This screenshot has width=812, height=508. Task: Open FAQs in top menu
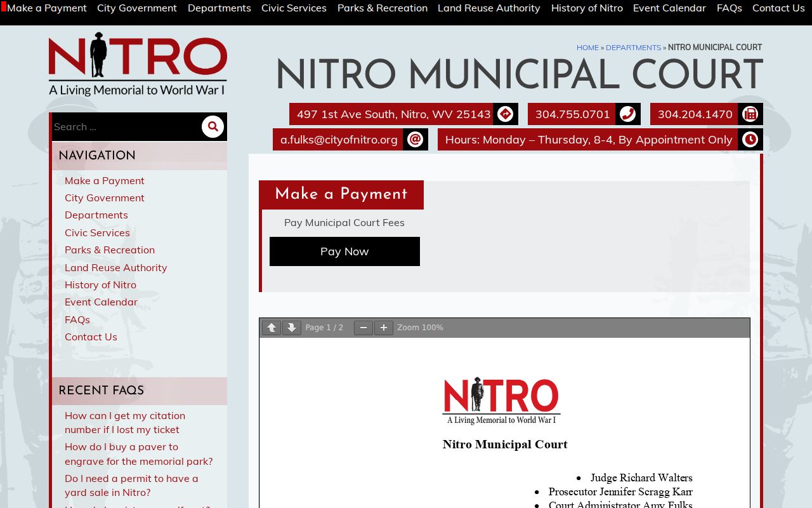tap(730, 8)
